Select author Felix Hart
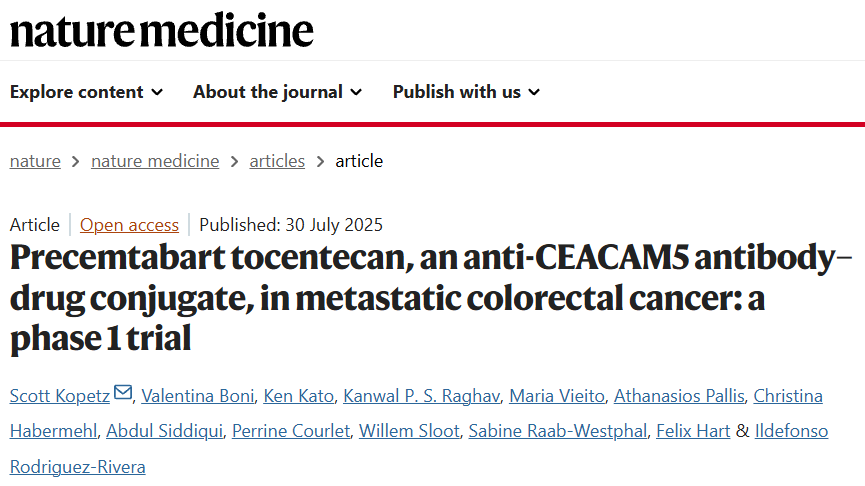The height and width of the screenshot is (486, 865). [x=693, y=431]
